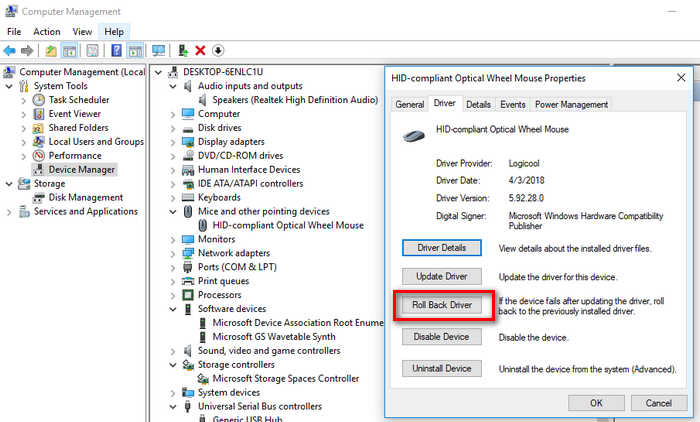Open the File menu
The height and width of the screenshot is (422, 700).
(14, 32)
